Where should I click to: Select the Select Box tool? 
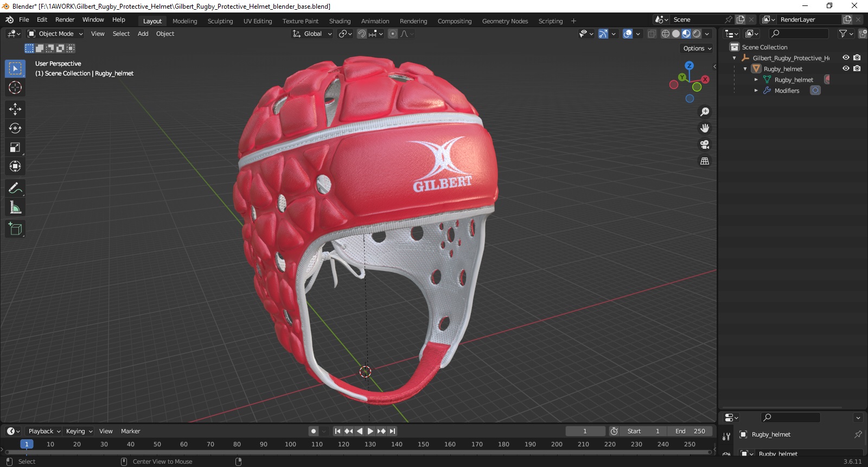click(x=15, y=68)
